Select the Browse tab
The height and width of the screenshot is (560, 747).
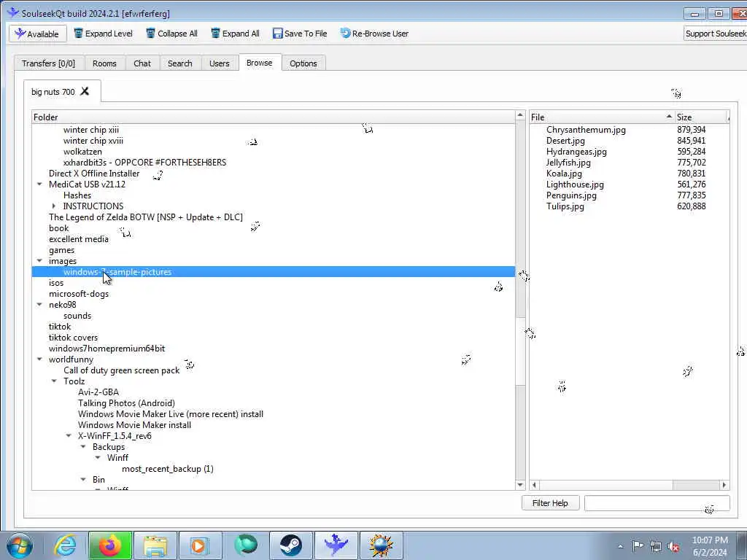(260, 63)
